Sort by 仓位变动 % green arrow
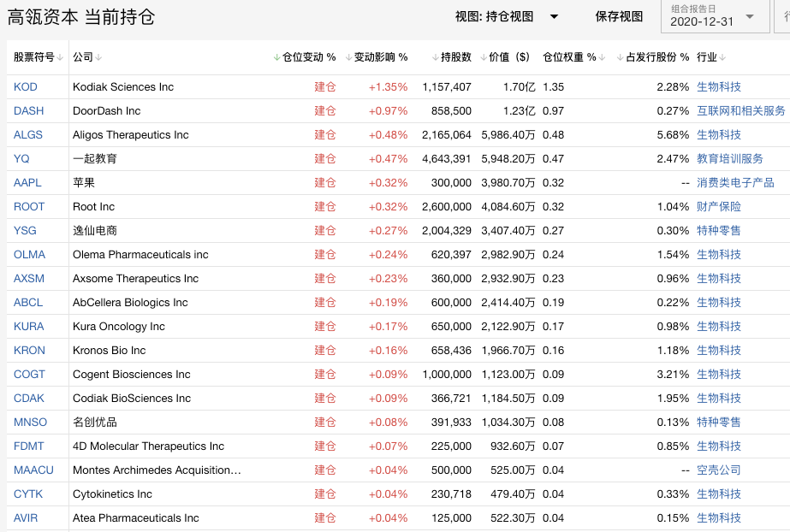Screen dimensions: 790x532 (x=276, y=58)
